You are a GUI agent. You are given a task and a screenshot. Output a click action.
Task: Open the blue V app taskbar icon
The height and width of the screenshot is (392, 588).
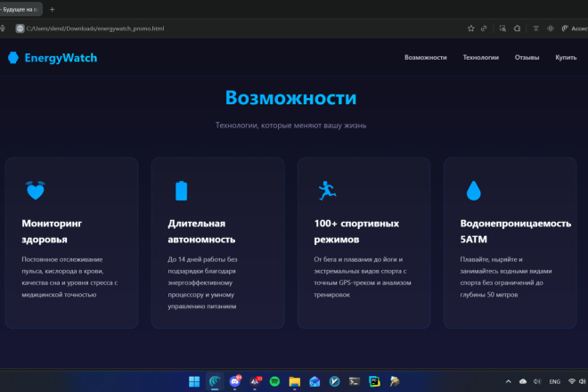(334, 381)
